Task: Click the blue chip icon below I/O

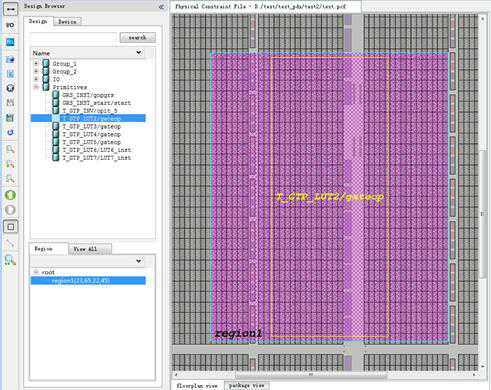Action: click(x=10, y=42)
